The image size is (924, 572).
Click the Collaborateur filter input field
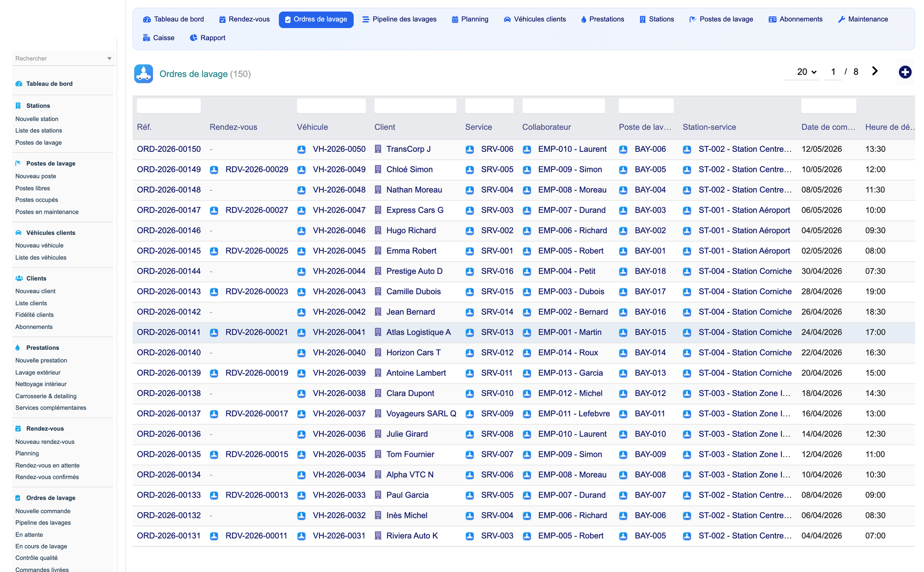(564, 106)
